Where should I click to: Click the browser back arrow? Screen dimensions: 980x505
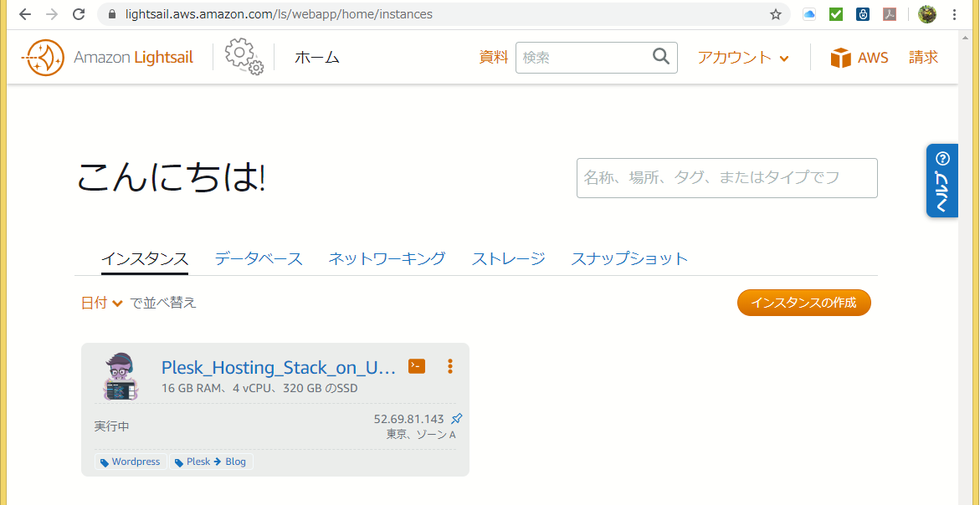25,14
